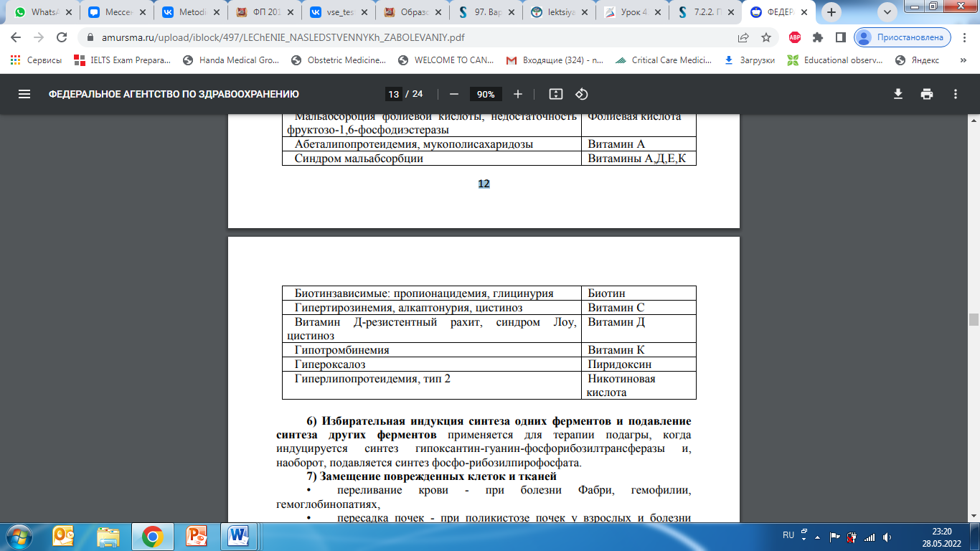This screenshot has width=980, height=551.
Task: Click the fit to page icon
Action: [555, 94]
